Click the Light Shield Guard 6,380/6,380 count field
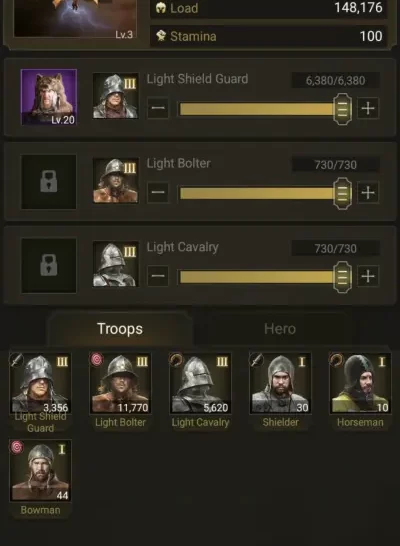This screenshot has width=400, height=546. 335,80
